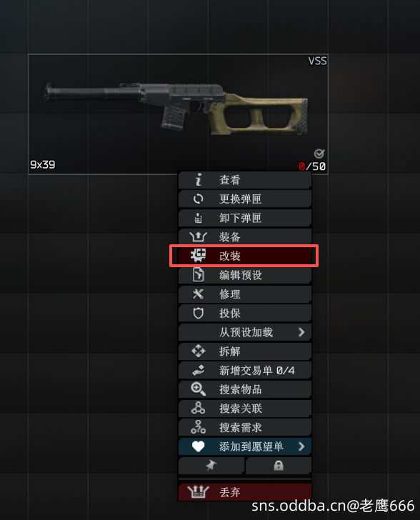Click the modding icon beside 改装
Viewport: 420px width, 520px height.
coord(198,256)
